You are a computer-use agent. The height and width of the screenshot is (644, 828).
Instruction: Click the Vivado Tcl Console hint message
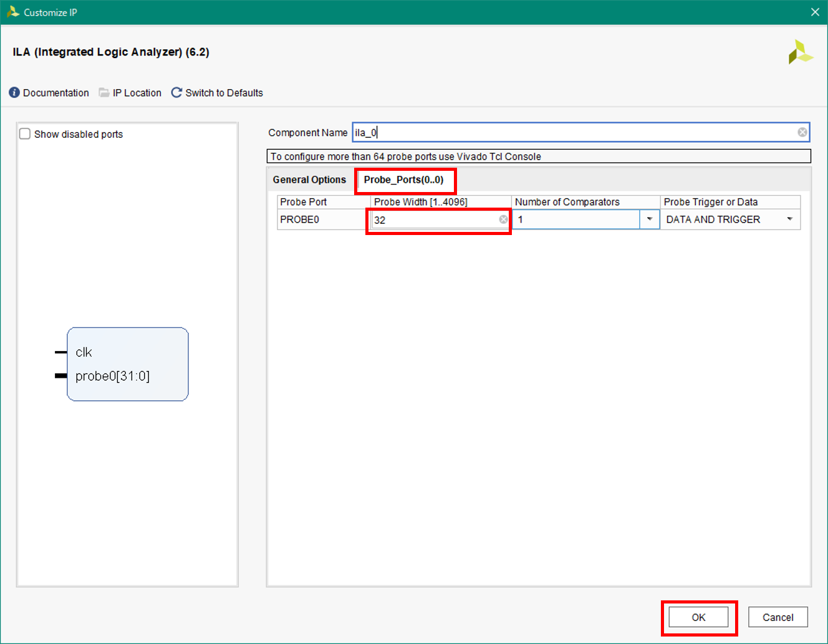[x=539, y=156]
